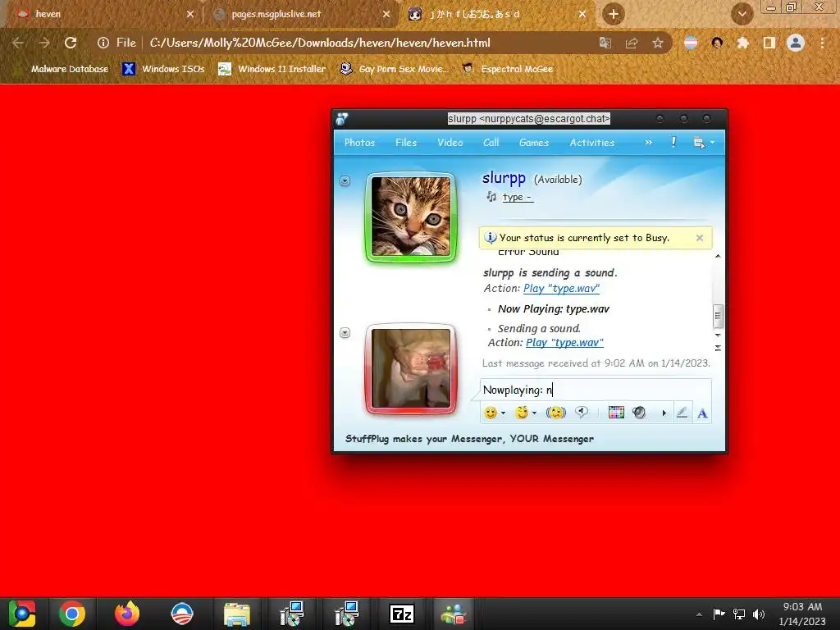Viewport: 840px width, 630px height.
Task: Click the round speaker sound icon
Action: point(638,413)
